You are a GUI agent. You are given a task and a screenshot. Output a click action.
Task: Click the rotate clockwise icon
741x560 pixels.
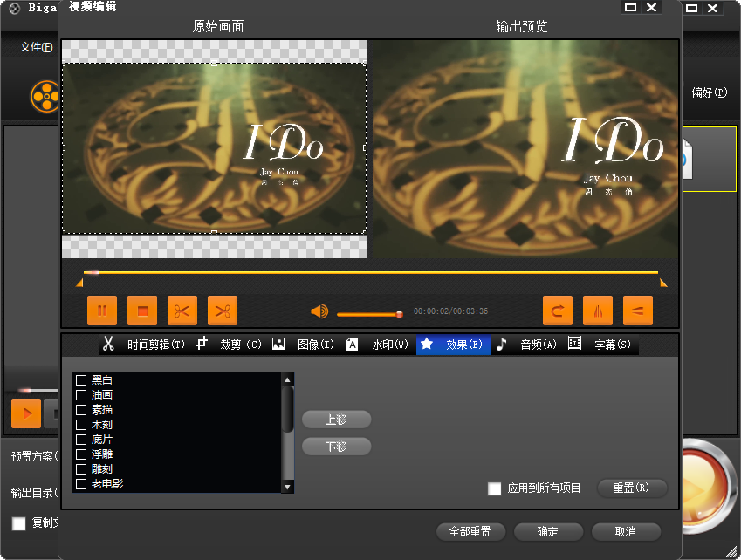558,311
